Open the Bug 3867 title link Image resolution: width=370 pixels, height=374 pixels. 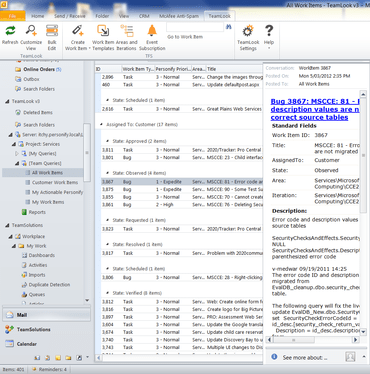(315, 109)
